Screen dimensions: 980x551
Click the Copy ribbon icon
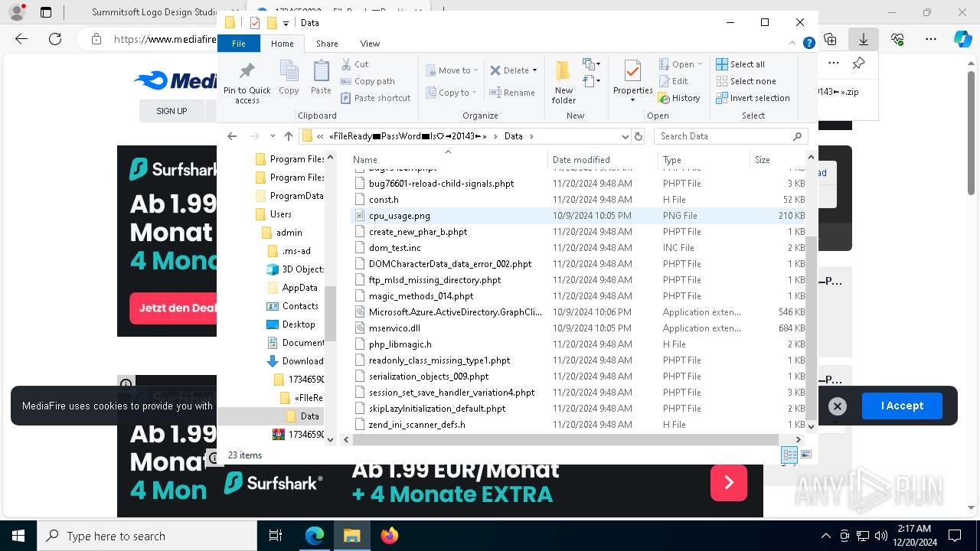[289, 78]
